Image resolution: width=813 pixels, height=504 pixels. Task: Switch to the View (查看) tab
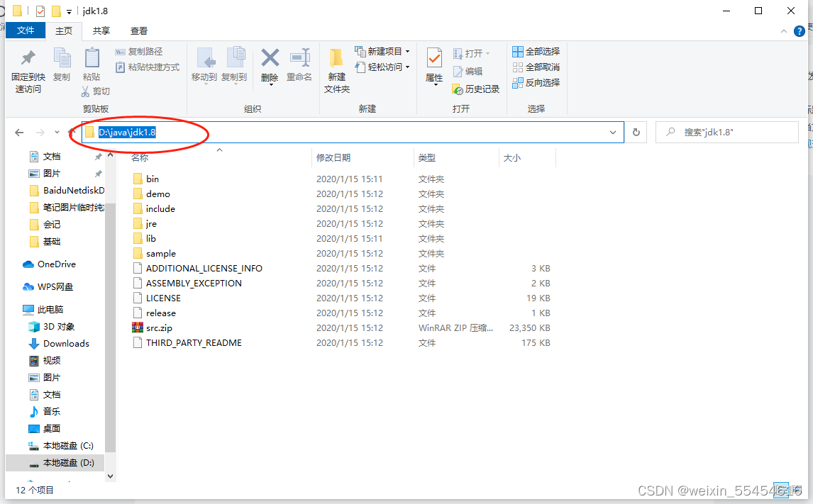[x=138, y=31]
